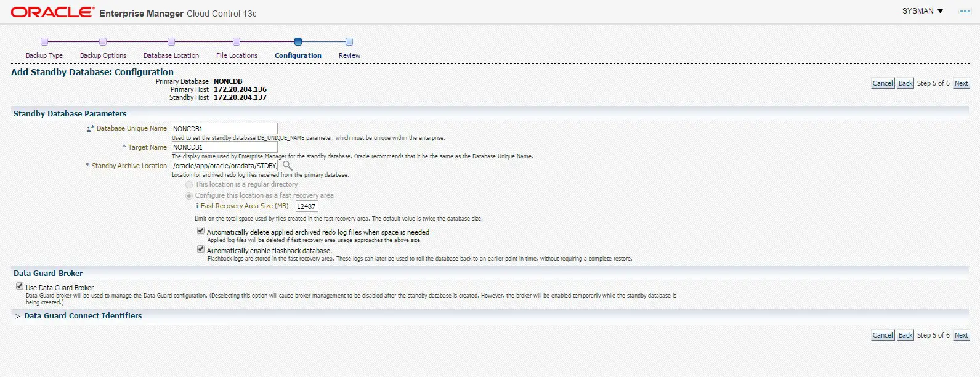980x377 pixels.
Task: Go to the Backup Type step label
Action: pos(44,55)
